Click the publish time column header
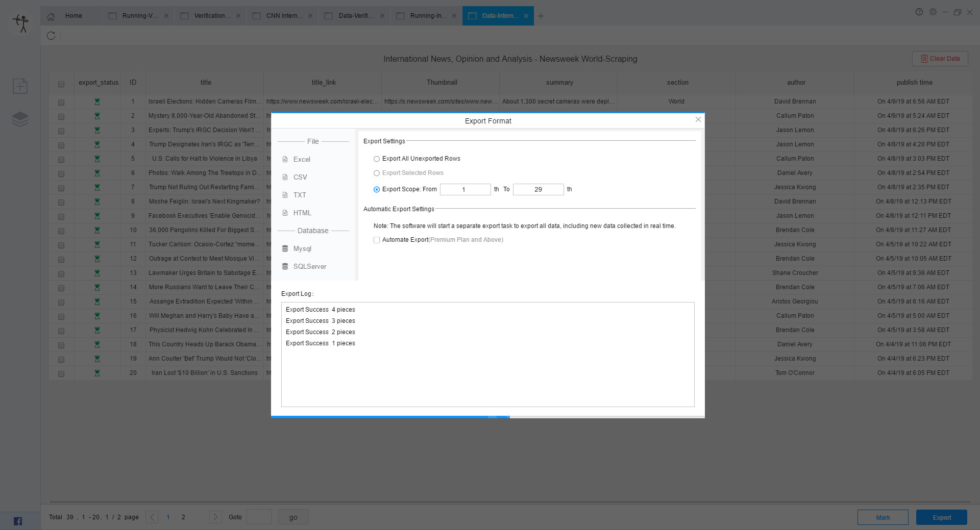980x530 pixels. pos(914,83)
